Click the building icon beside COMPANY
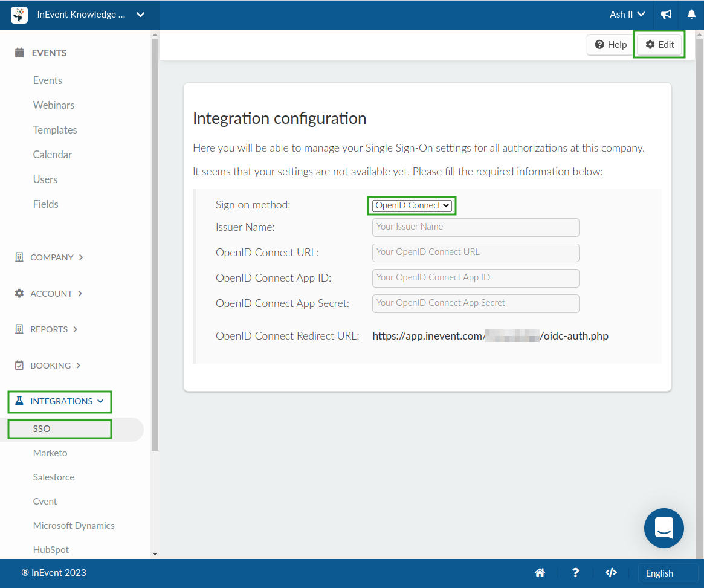Viewport: 704px width, 588px height. pos(19,257)
